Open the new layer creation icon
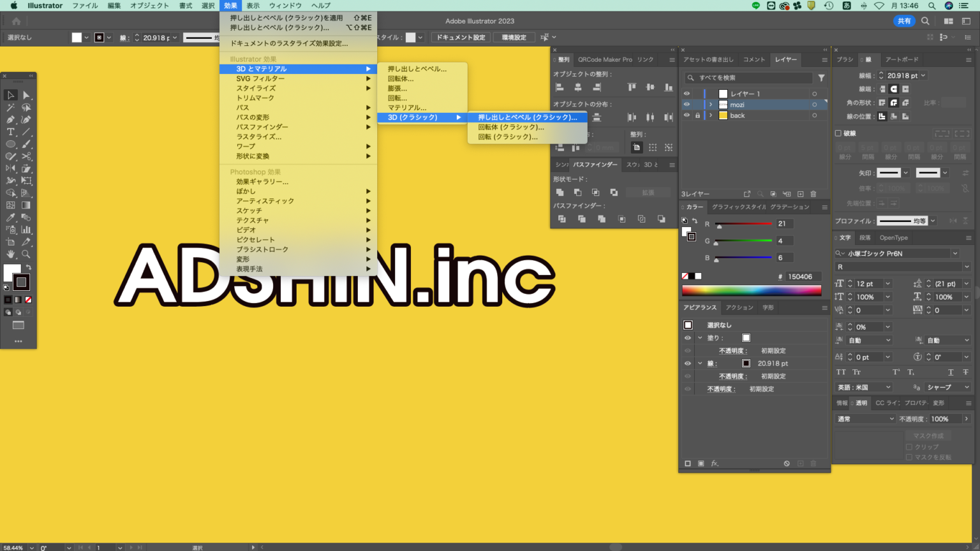The width and height of the screenshot is (980, 551). [x=799, y=193]
